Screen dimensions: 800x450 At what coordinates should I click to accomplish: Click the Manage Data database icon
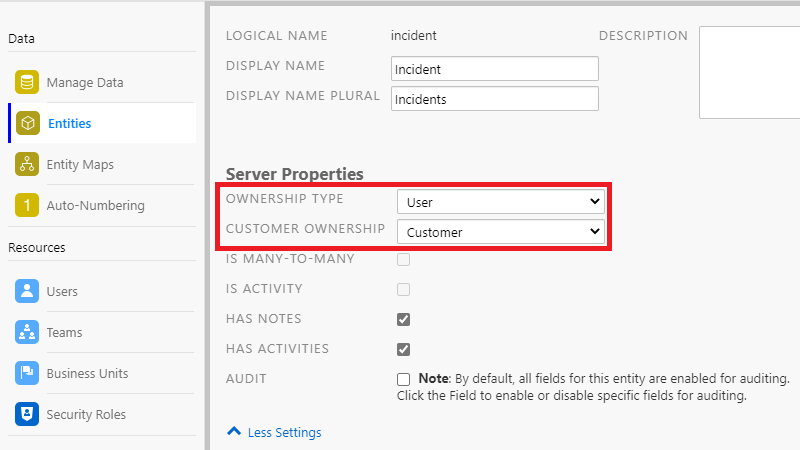(27, 82)
